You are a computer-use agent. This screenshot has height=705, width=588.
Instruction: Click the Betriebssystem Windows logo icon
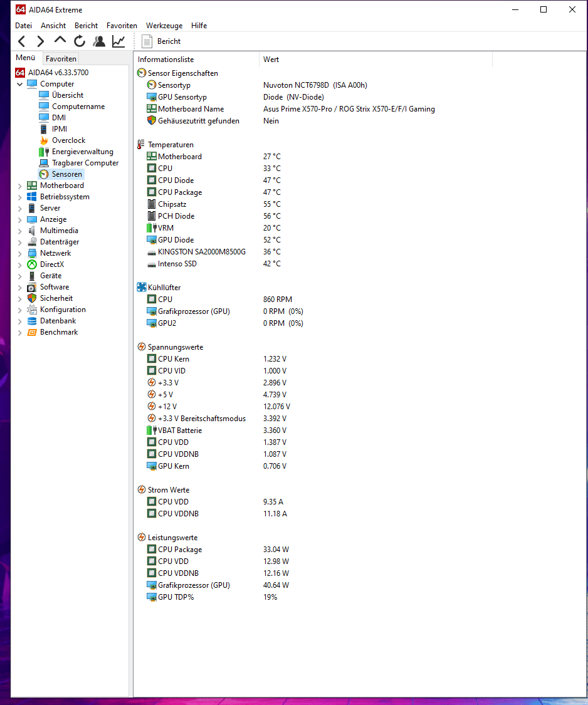click(x=32, y=197)
